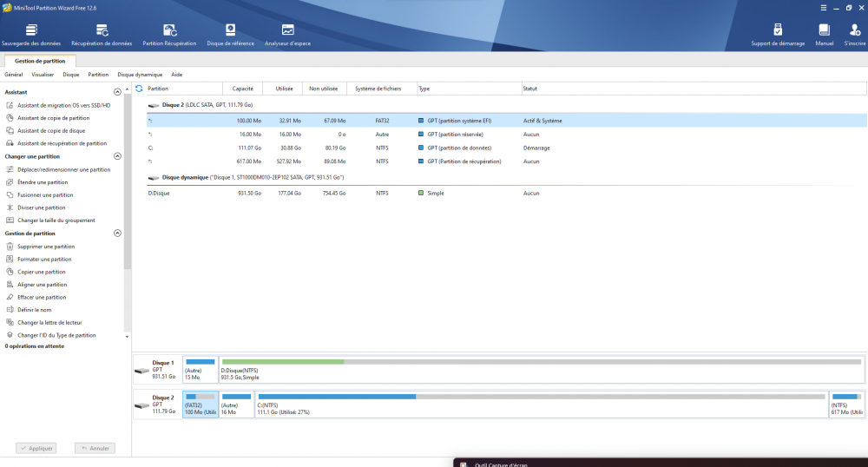
Task: Collapse the Assistant section
Action: point(117,92)
